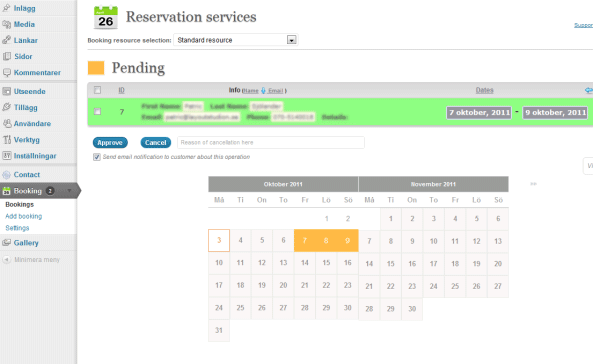Click the blue arrow icon right of Dates
Image resolution: width=593 pixels, height=364 pixels.
588,90
